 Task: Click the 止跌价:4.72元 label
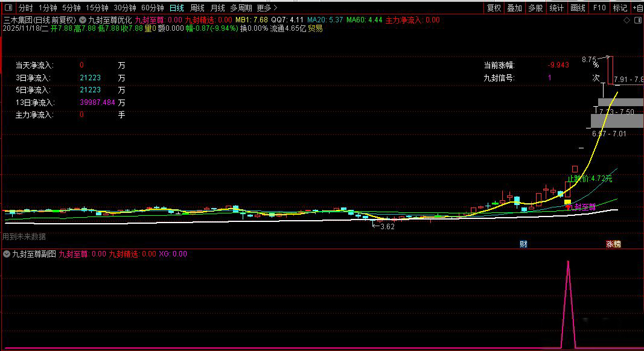[590, 179]
